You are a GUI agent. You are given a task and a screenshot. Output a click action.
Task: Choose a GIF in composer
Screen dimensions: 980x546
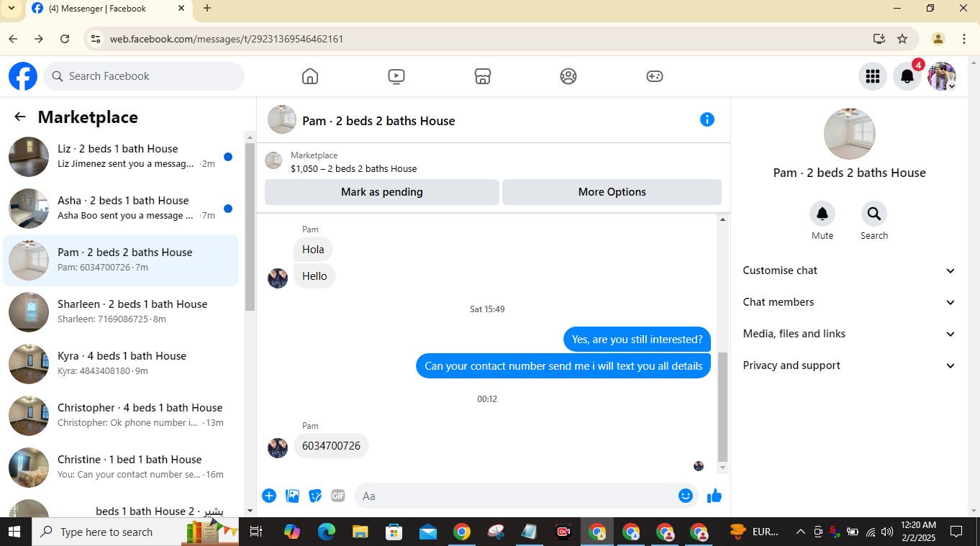pos(338,496)
